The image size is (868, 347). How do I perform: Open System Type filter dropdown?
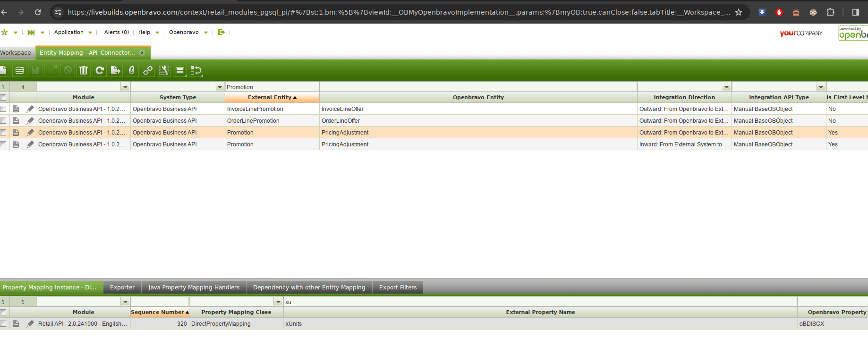coord(220,87)
